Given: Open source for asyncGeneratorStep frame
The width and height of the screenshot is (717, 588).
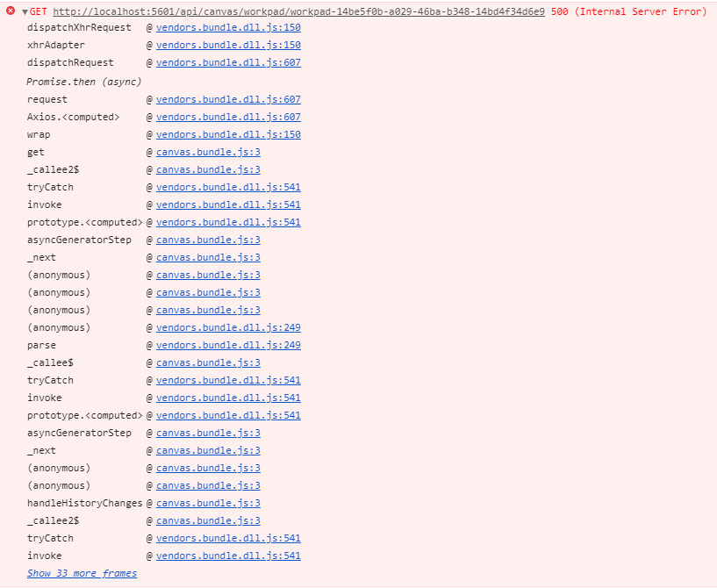Looking at the screenshot, I should click(x=208, y=240).
